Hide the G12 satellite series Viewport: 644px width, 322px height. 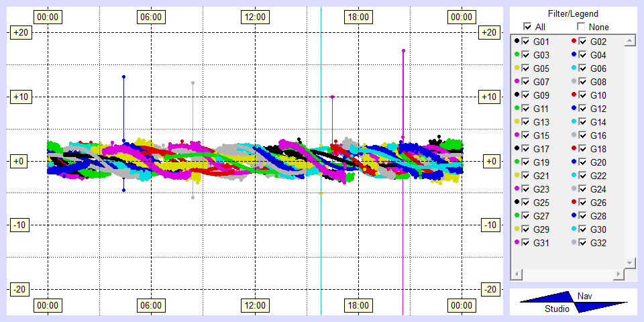[582, 109]
